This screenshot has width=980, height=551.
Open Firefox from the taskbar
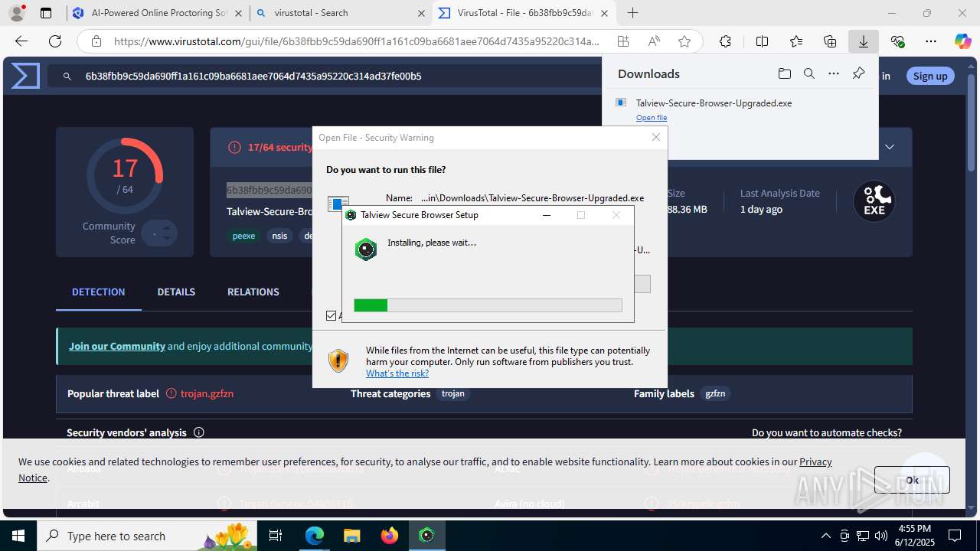[389, 536]
